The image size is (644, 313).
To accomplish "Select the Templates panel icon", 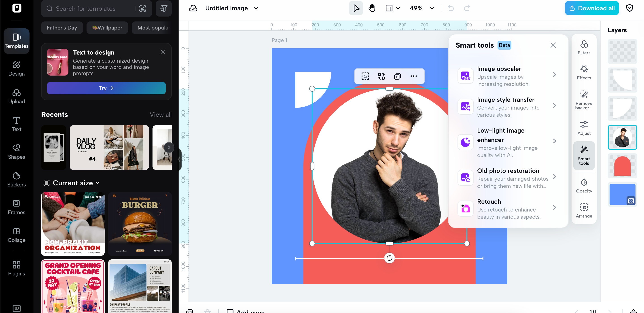I will coord(17,41).
